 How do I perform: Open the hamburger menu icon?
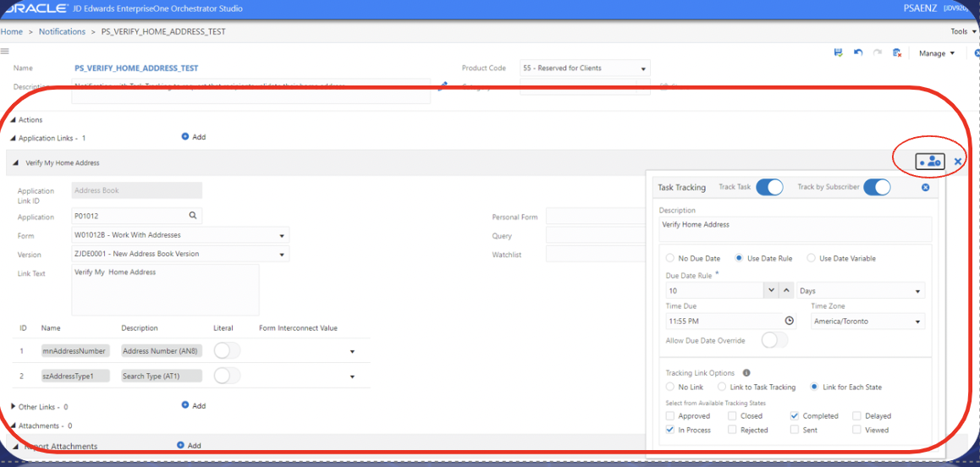[x=3, y=51]
